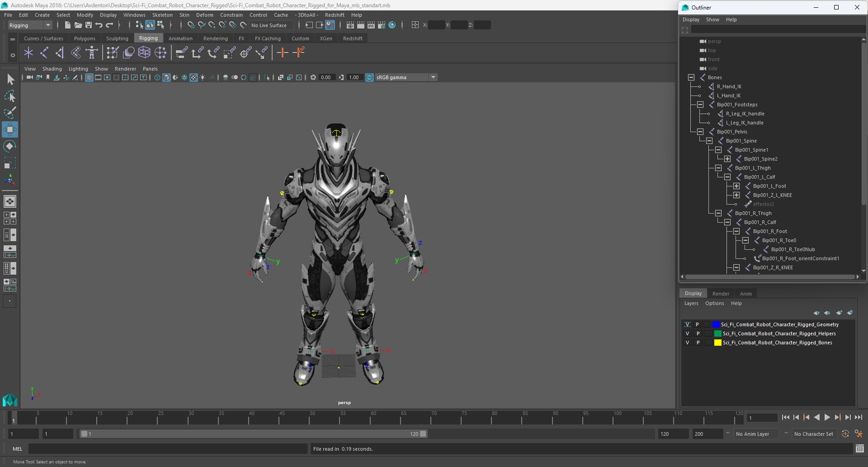Toggle playback P of Rigged_Bones layer
Viewport: 868px width, 467px height.
point(698,343)
